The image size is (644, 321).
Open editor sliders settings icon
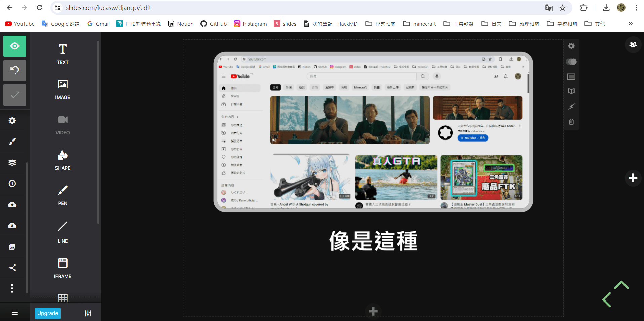tap(88, 313)
